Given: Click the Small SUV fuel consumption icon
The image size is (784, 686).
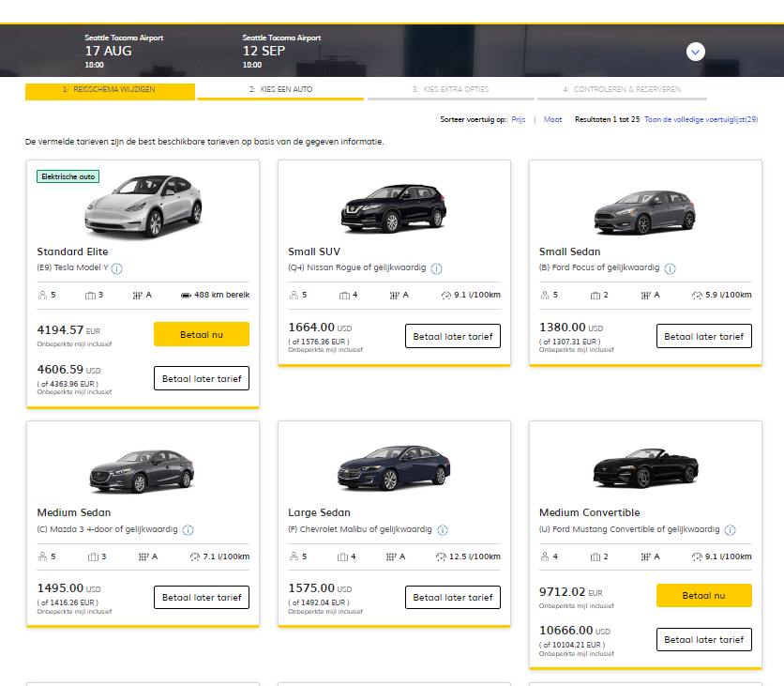Looking at the screenshot, I should [x=445, y=295].
